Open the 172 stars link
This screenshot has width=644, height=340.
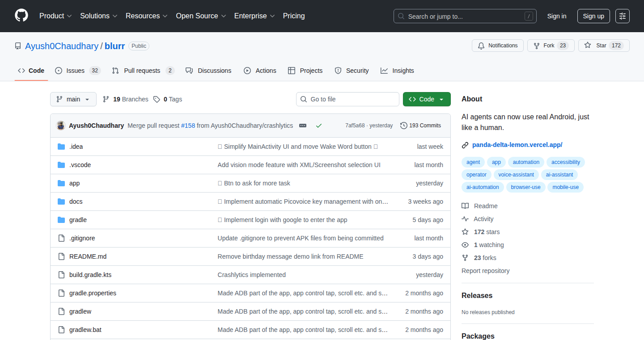(487, 232)
